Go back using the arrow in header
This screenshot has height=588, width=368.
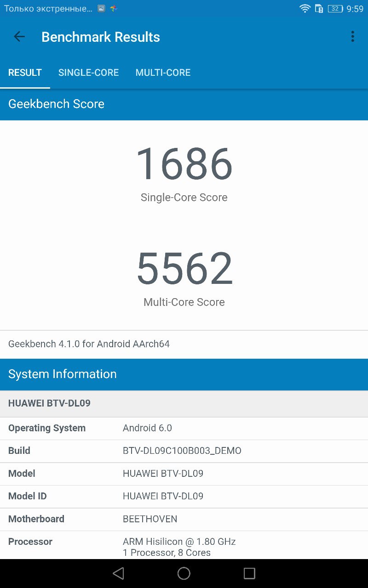pos(19,37)
